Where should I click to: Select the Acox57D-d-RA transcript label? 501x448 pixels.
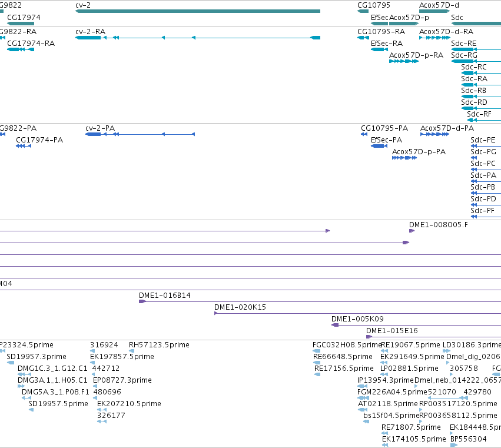tap(446, 32)
